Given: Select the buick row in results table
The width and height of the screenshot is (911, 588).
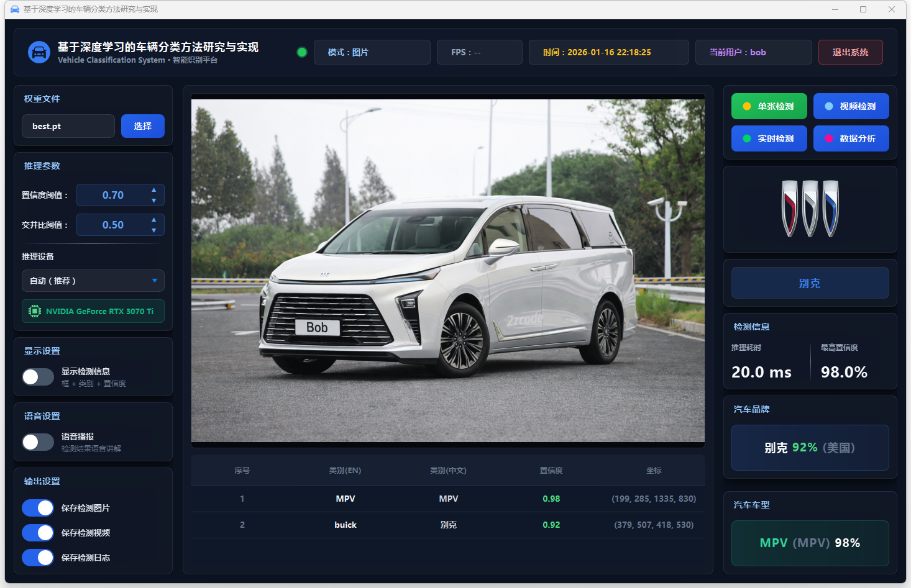Looking at the screenshot, I should click(x=447, y=525).
